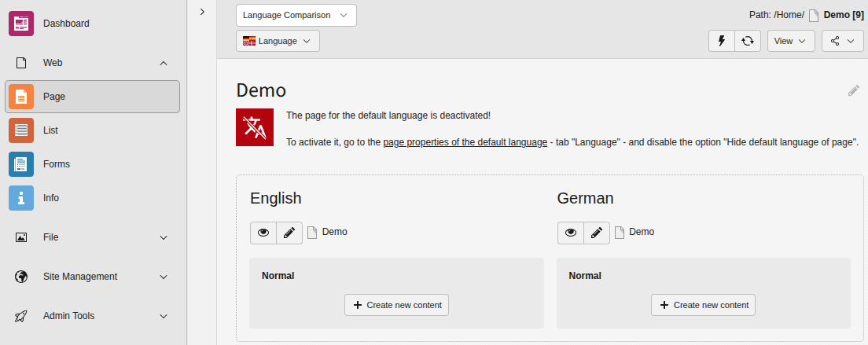Select the Page menu item

tap(93, 97)
